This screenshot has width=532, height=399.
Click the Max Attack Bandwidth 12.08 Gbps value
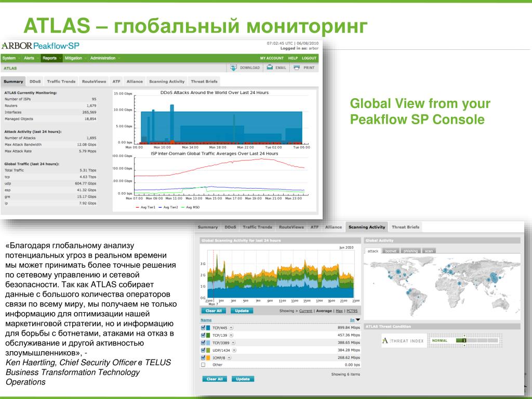(87, 144)
